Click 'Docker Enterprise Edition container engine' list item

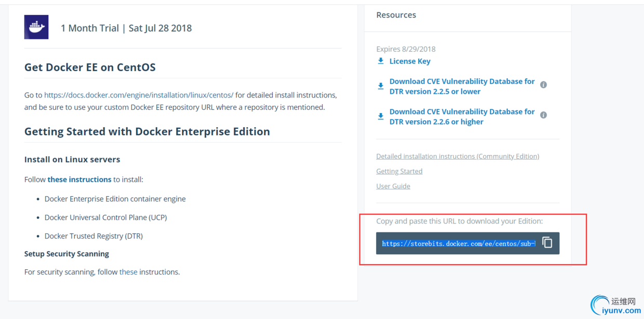(115, 199)
